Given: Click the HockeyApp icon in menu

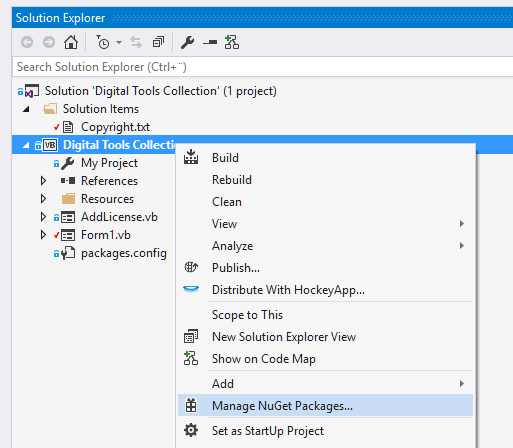Looking at the screenshot, I should (x=191, y=289).
